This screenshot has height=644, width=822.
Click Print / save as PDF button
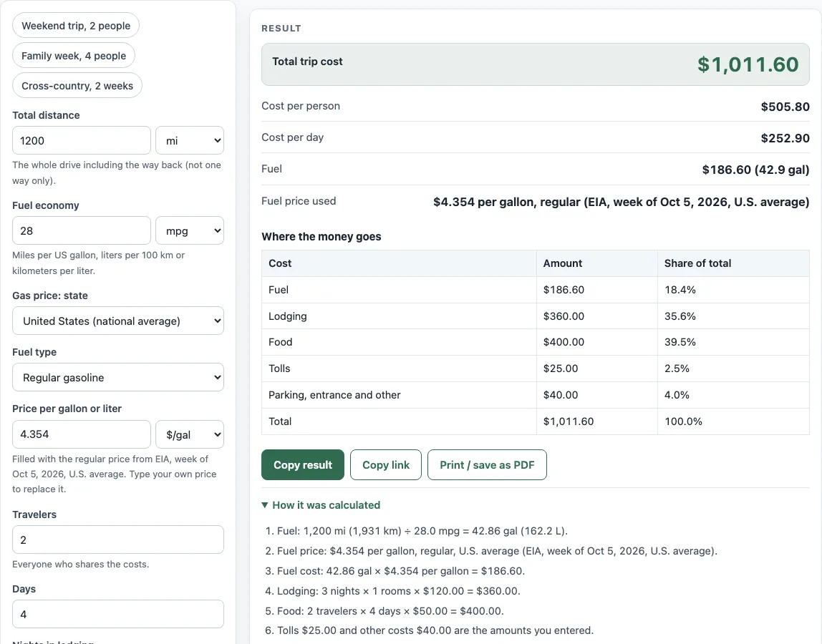[487, 465]
